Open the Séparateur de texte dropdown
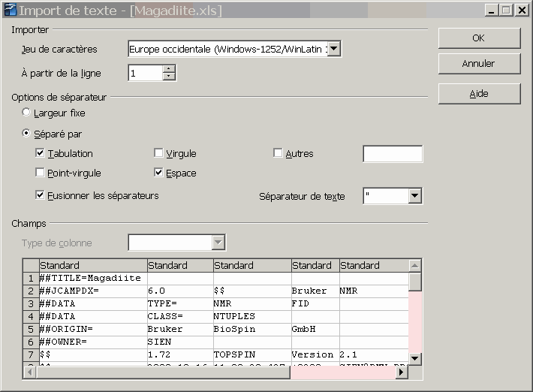 click(x=414, y=196)
